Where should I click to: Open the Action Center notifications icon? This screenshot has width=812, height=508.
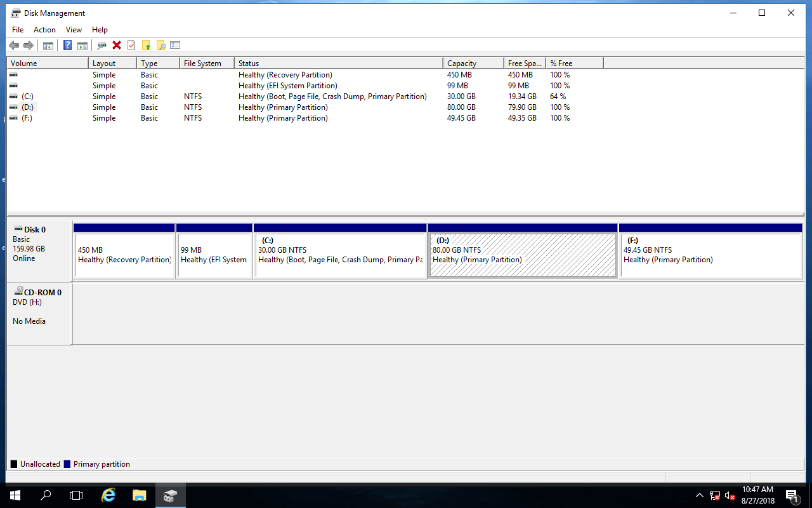click(x=792, y=495)
